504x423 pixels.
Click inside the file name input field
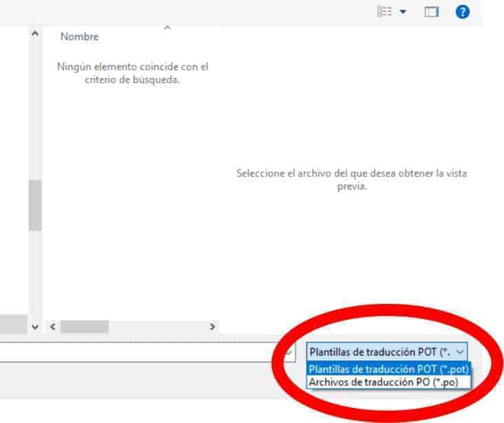point(141,352)
